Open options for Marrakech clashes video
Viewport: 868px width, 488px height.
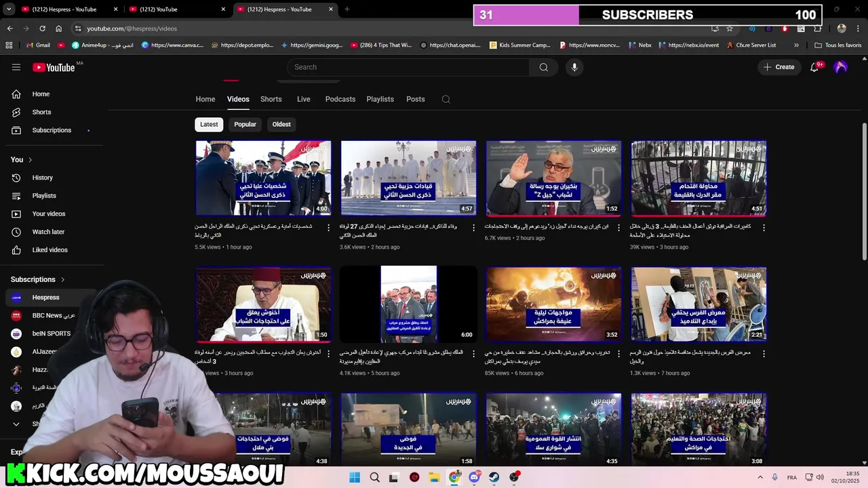point(618,354)
